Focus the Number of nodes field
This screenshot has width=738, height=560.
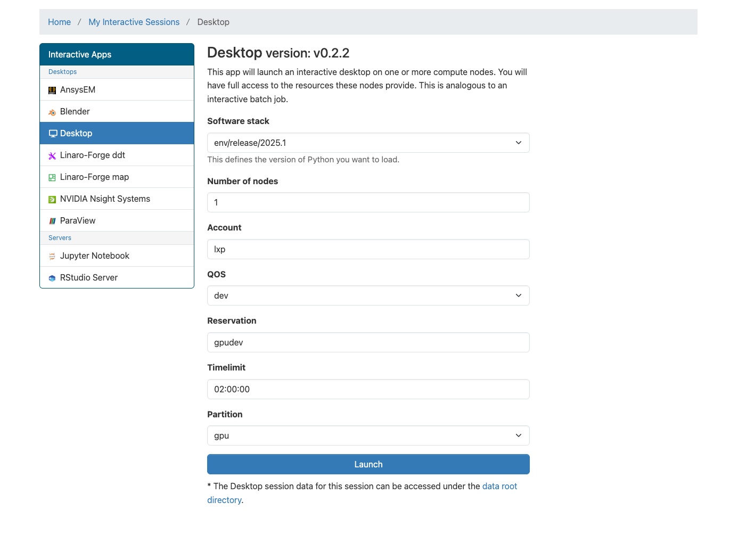[x=368, y=202]
